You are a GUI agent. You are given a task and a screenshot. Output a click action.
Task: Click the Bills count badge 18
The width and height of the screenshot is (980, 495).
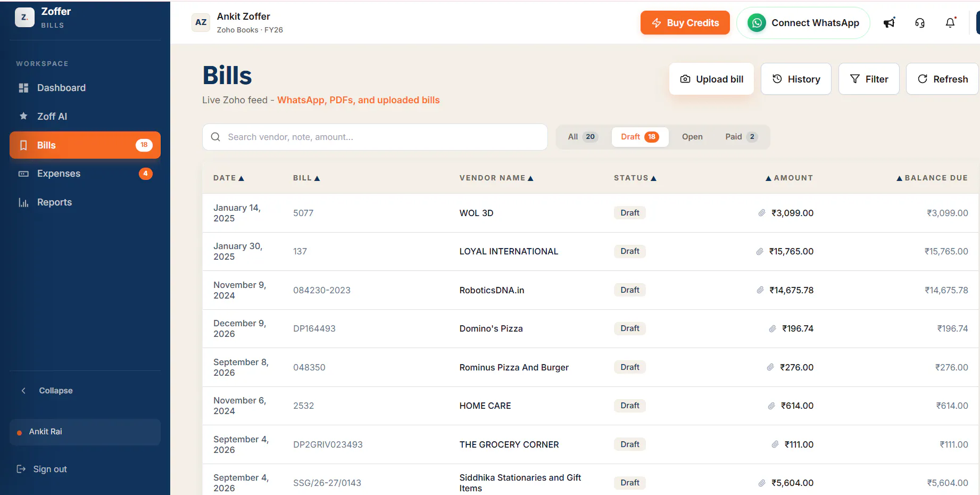pos(144,145)
